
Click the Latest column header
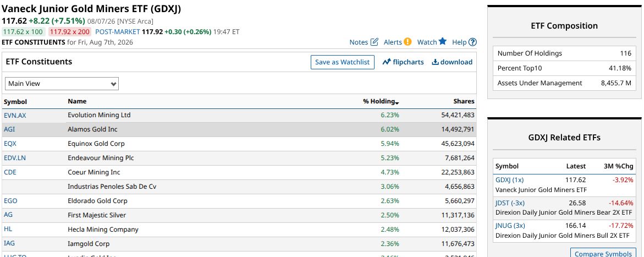[x=576, y=166]
